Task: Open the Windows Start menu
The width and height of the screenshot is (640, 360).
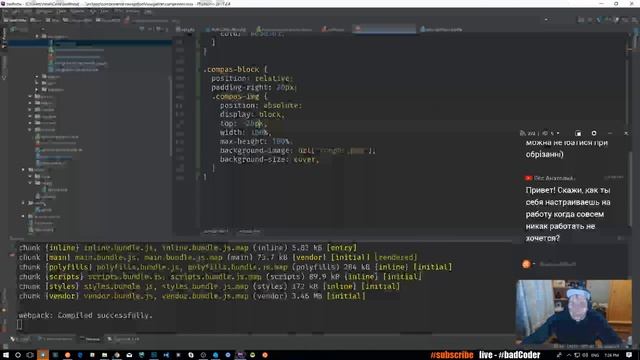Action: pyautogui.click(x=6, y=355)
